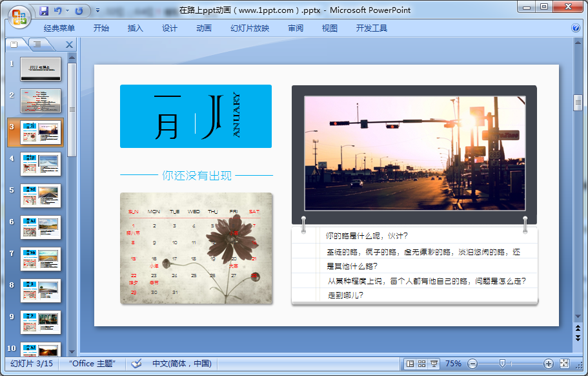The image size is (588, 376).
Task: Click the PowerPoint Help icon
Action: pyautogui.click(x=576, y=28)
